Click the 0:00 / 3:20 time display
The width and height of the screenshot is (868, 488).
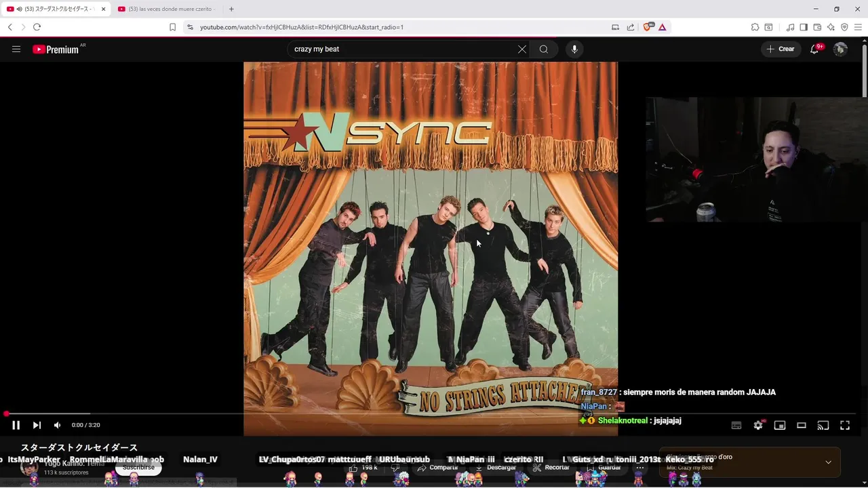pos(86,425)
